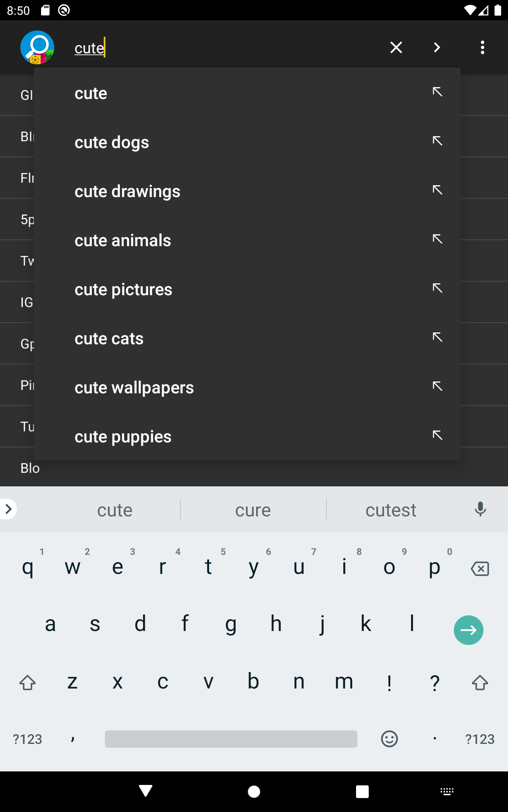
Task: Choose the 'cutest' word suggestion
Action: click(x=391, y=510)
